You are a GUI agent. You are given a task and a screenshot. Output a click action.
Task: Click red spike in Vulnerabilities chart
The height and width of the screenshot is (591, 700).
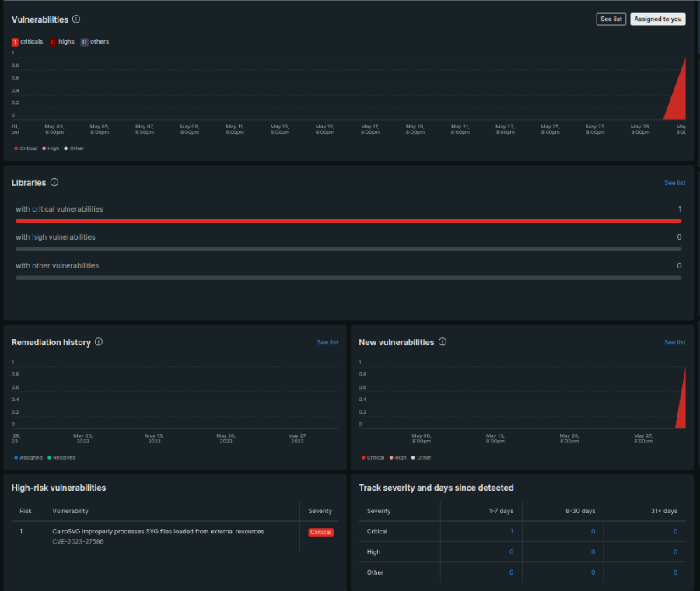pos(677,98)
